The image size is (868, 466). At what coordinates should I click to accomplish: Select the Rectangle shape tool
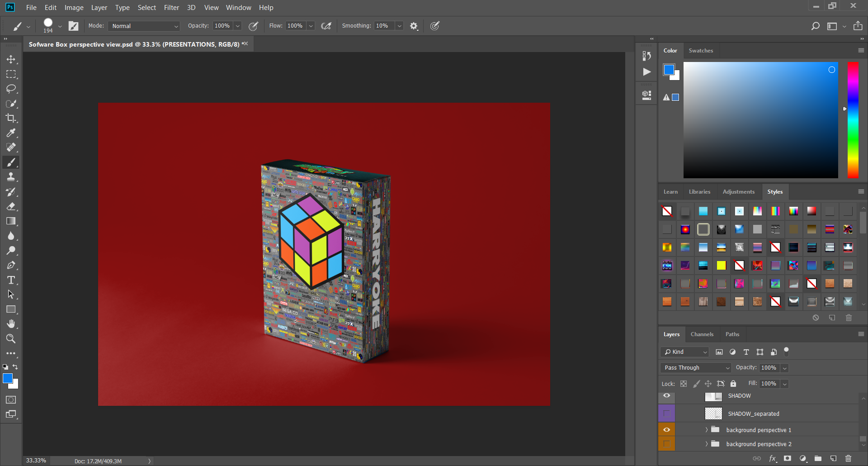click(x=11, y=309)
